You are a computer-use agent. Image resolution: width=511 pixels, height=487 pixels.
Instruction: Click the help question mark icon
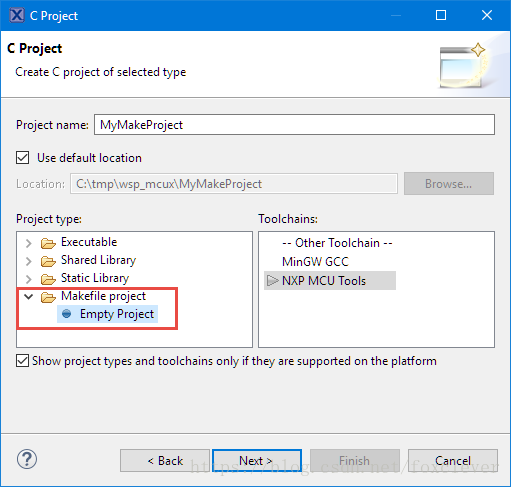pyautogui.click(x=27, y=459)
